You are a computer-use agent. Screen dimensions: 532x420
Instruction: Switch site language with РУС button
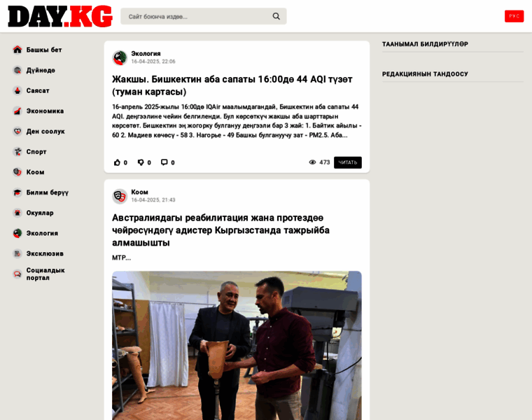tap(514, 16)
